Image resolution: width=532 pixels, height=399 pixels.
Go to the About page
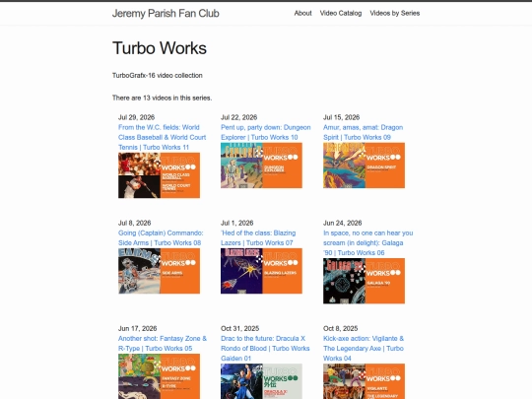(x=302, y=13)
